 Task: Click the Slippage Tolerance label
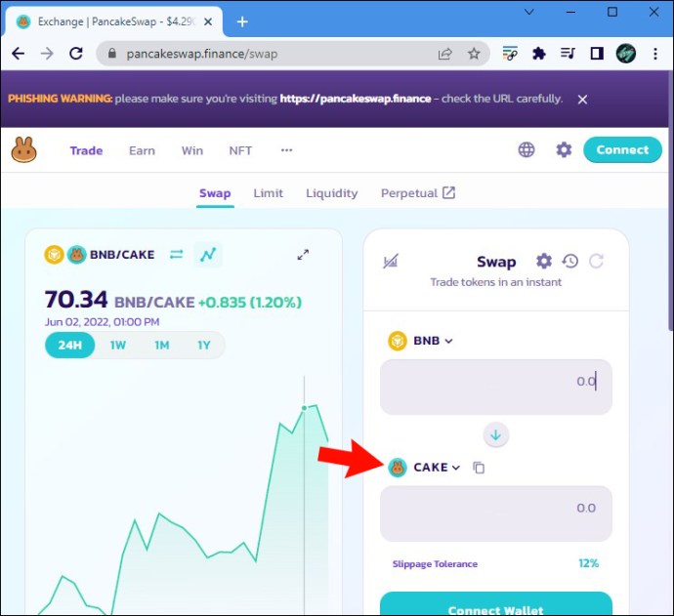(435, 563)
